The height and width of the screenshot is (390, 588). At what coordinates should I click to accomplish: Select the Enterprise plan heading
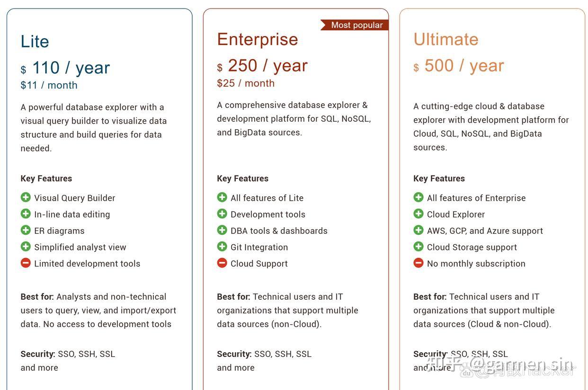pos(258,39)
